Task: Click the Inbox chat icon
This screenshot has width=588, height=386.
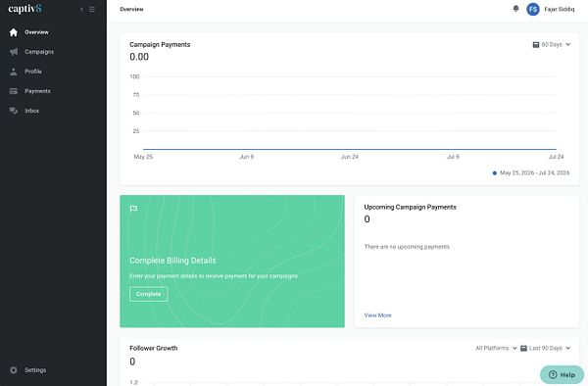Action: 14,111
